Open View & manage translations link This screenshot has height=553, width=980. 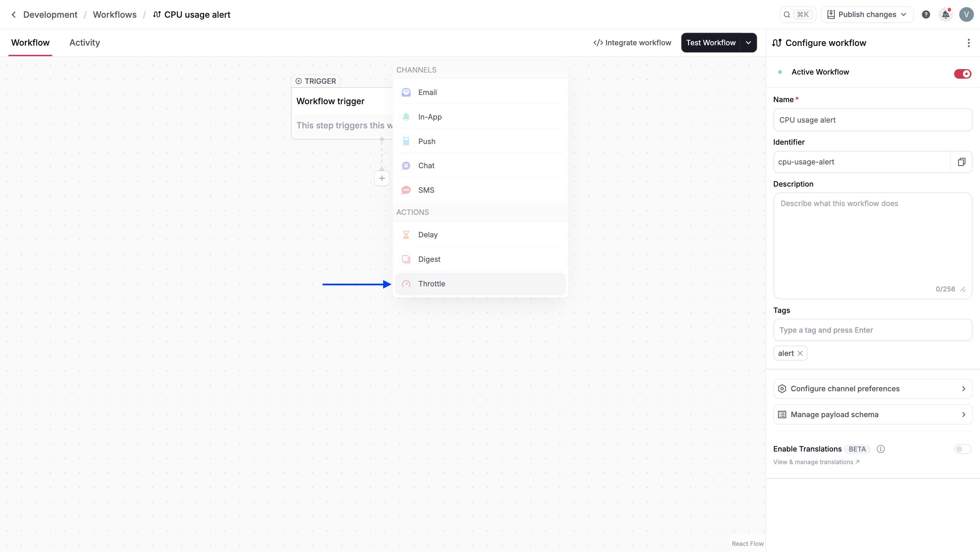(816, 462)
